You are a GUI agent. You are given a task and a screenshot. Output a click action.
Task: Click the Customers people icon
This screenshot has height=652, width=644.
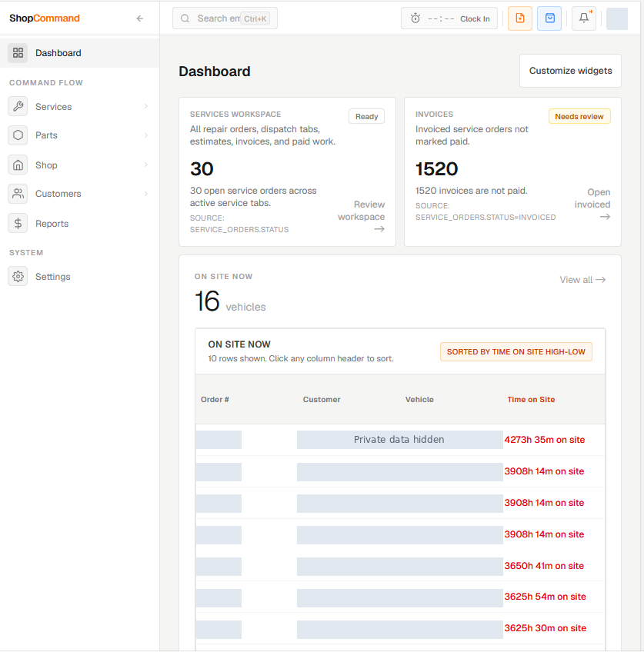pos(18,194)
